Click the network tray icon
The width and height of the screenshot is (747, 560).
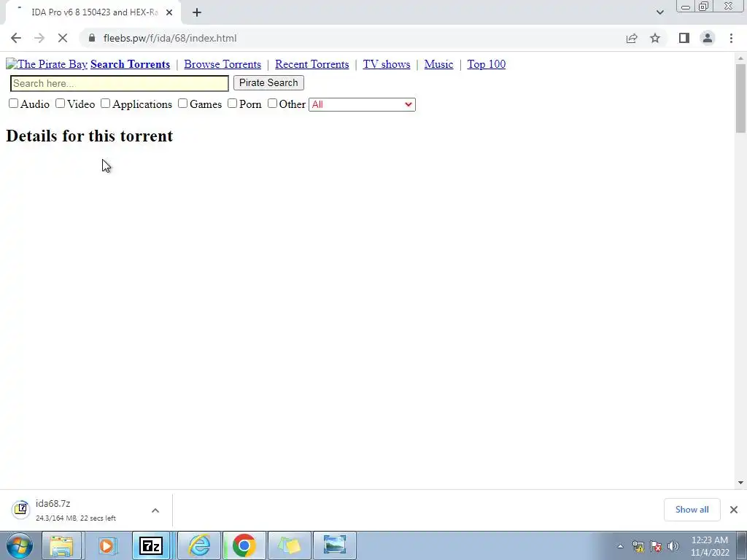click(638, 546)
